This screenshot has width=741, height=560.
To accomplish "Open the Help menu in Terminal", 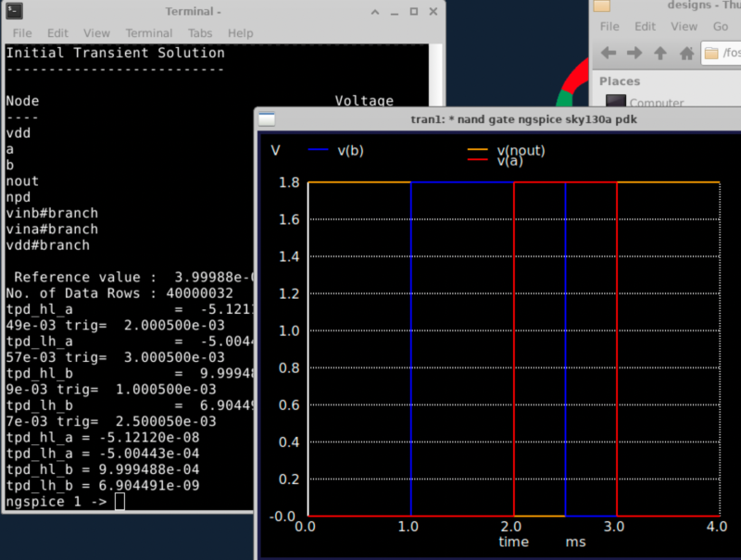I will (x=240, y=32).
